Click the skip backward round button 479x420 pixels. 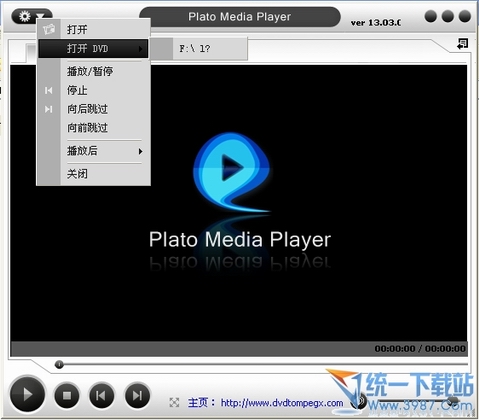tap(101, 395)
